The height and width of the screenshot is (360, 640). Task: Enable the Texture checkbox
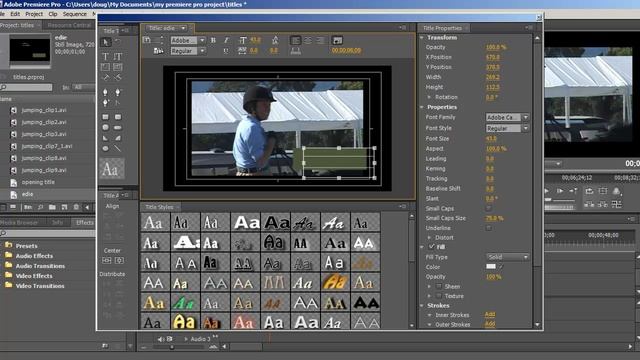pyautogui.click(x=439, y=296)
